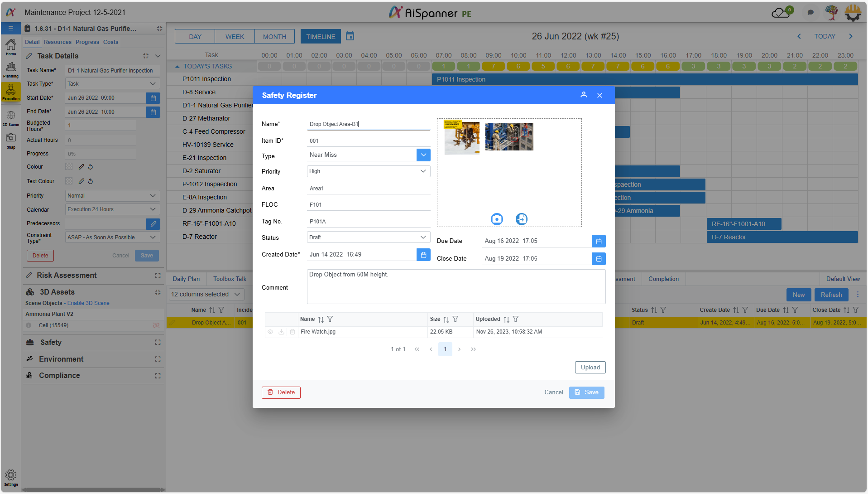The height and width of the screenshot is (494, 868).
Task: Edit Predecessors with the pencil icon
Action: (153, 224)
